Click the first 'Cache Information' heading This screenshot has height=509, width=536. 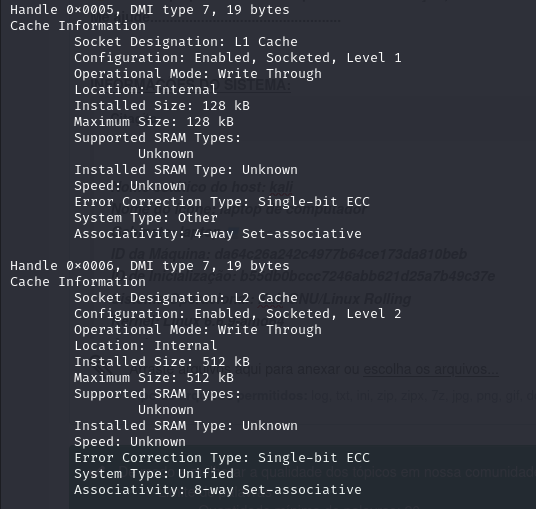(x=78, y=26)
